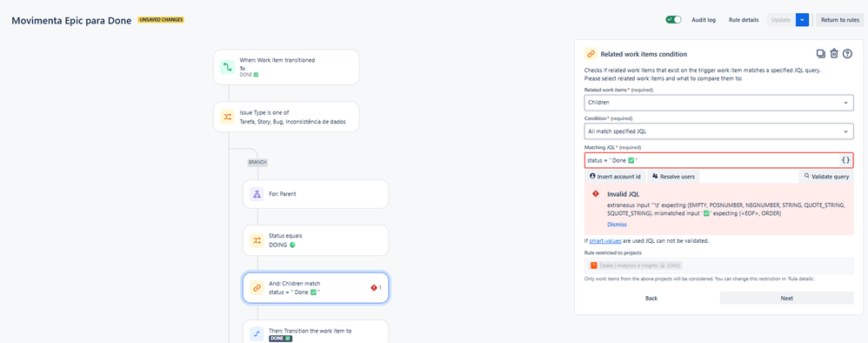This screenshot has width=868, height=343.
Task: Click Insert account id
Action: pos(616,176)
